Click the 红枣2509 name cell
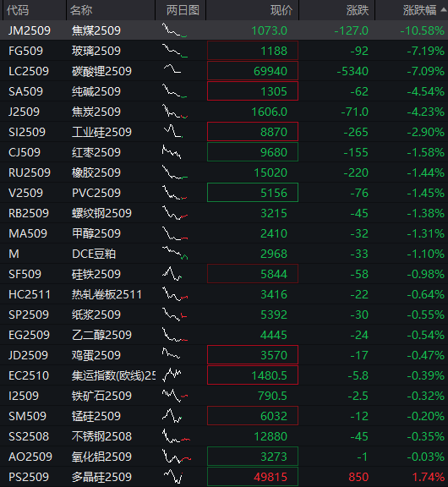 point(96,152)
